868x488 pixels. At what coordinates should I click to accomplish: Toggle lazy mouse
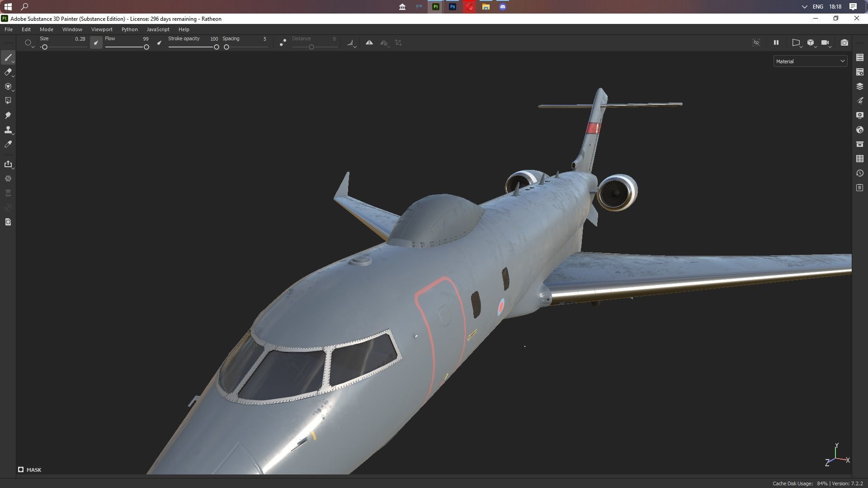[x=283, y=42]
